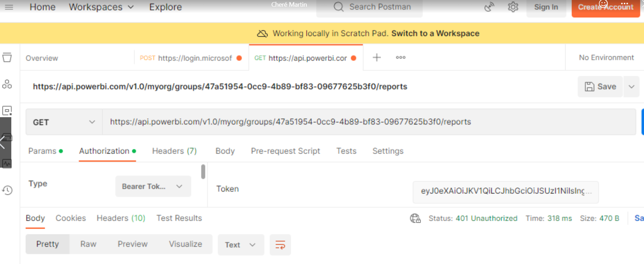Screen dimensions: 644x264
Task: Click the network globe lock icon
Action: point(415,218)
